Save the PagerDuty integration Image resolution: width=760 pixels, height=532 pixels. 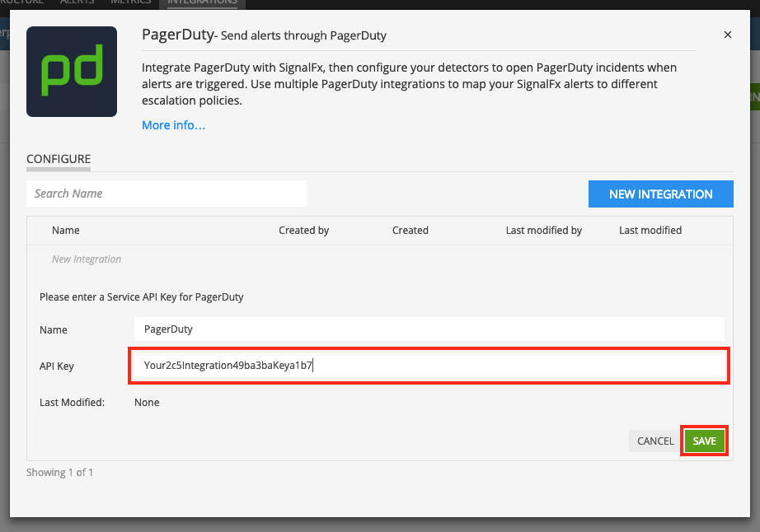tap(704, 441)
